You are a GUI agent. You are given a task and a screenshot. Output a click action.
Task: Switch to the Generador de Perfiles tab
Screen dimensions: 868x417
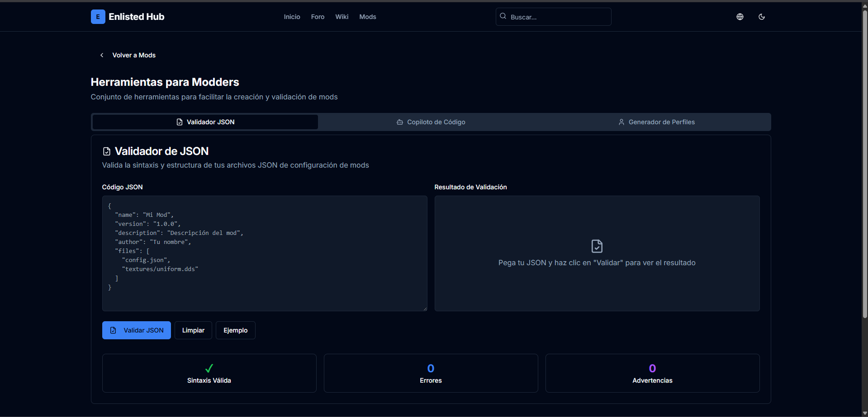point(657,122)
